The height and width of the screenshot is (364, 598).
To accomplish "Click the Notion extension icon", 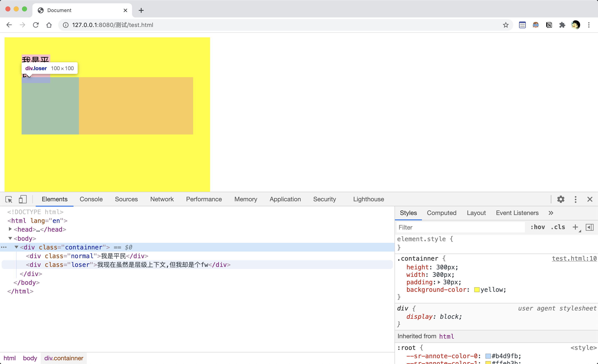I will tap(549, 25).
